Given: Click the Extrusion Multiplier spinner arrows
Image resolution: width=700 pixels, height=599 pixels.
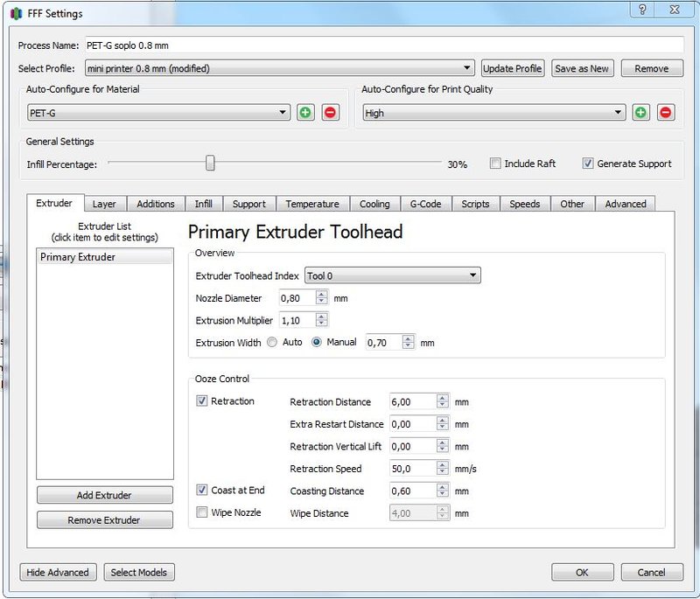Looking at the screenshot, I should pos(321,320).
